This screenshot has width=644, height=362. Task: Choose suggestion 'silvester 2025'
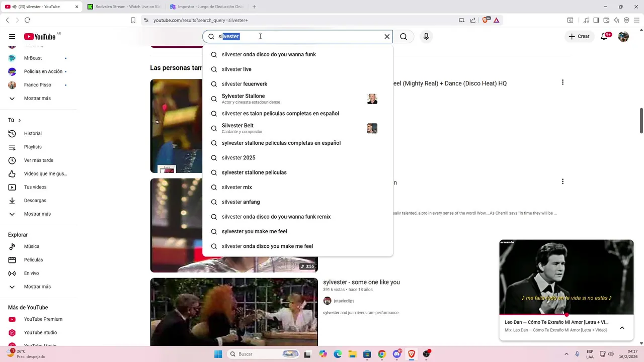tap(297, 158)
